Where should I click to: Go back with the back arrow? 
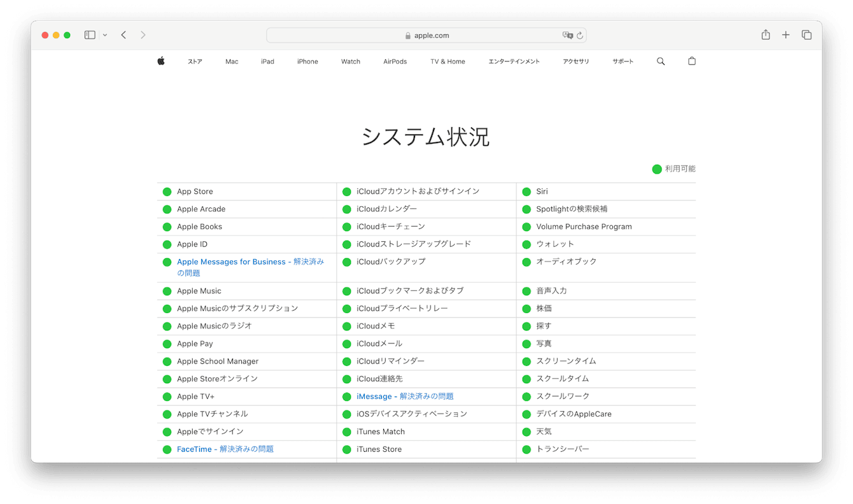123,35
